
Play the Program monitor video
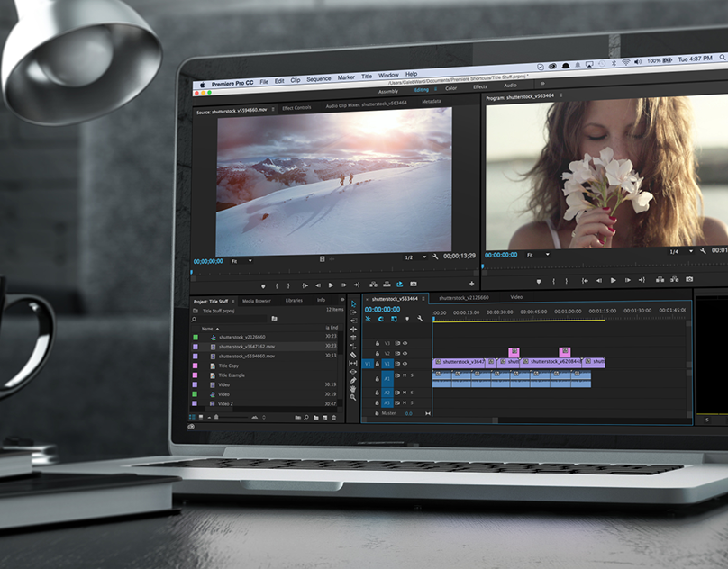tap(614, 280)
